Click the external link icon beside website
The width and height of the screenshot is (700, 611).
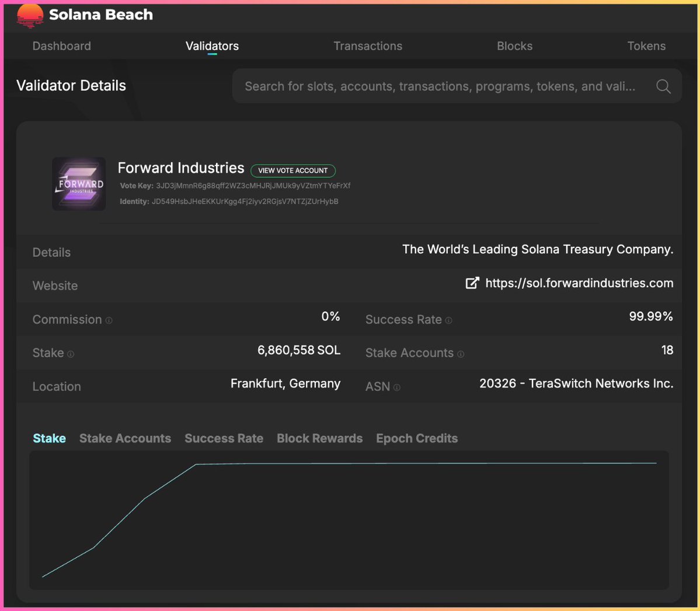pyautogui.click(x=472, y=283)
